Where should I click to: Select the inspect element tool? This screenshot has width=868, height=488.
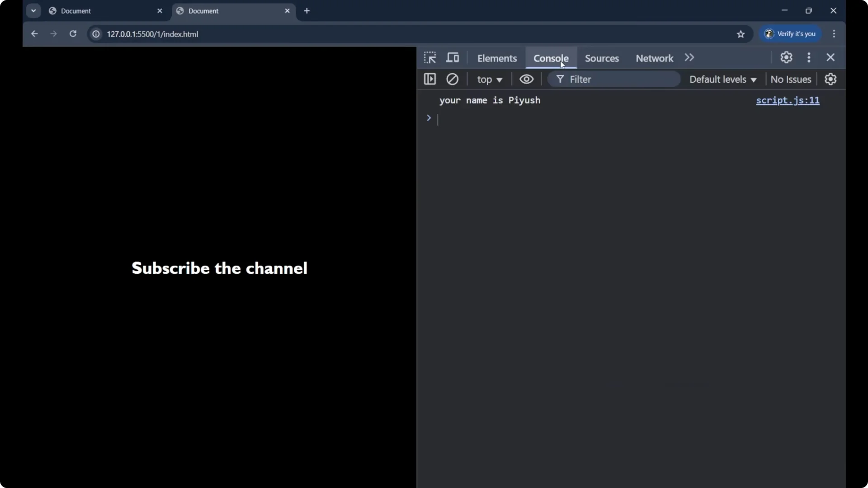(x=430, y=57)
